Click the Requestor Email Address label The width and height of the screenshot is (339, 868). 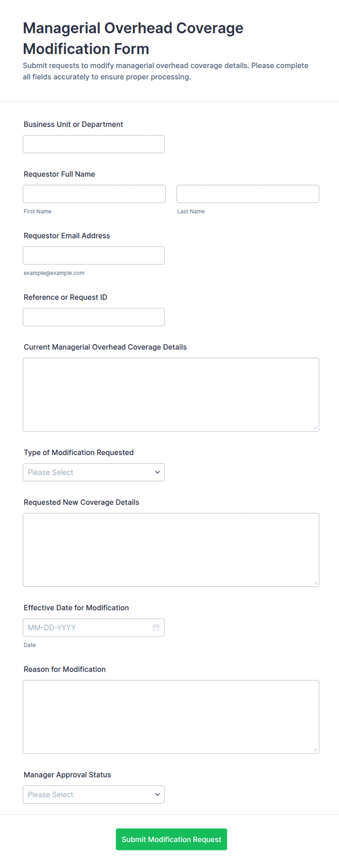[67, 236]
